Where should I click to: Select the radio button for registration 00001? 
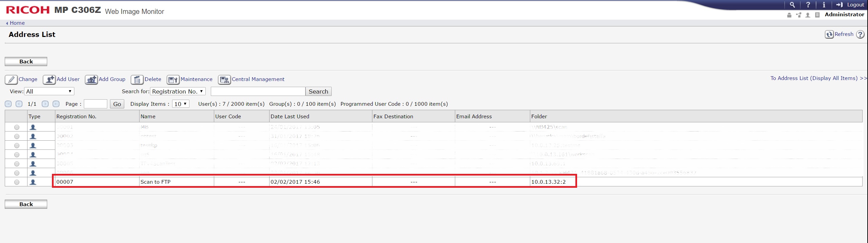17,127
